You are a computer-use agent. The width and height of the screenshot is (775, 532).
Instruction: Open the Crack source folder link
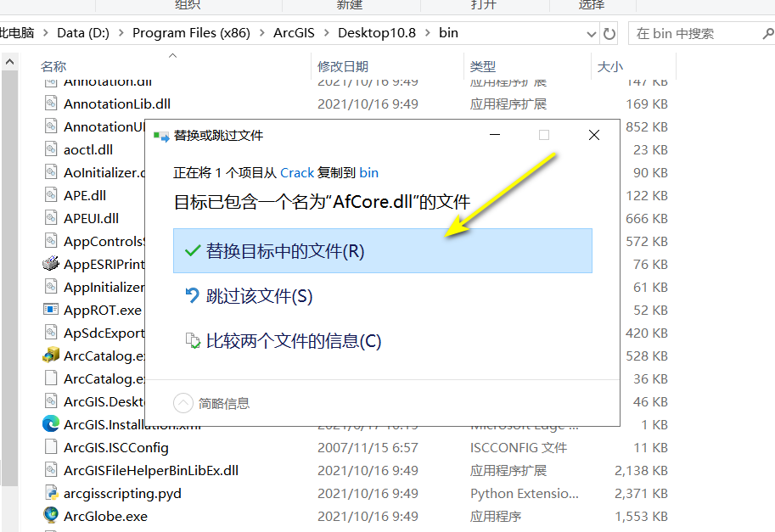pos(297,173)
